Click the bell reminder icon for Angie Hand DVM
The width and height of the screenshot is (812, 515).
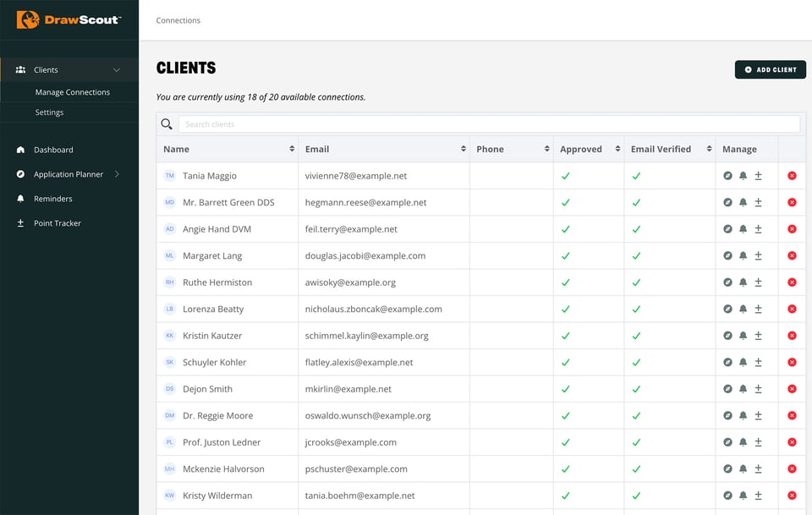point(743,229)
